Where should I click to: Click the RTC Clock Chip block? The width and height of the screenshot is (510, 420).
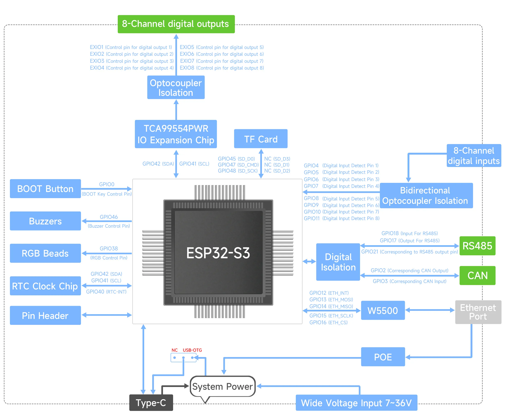pyautogui.click(x=45, y=286)
